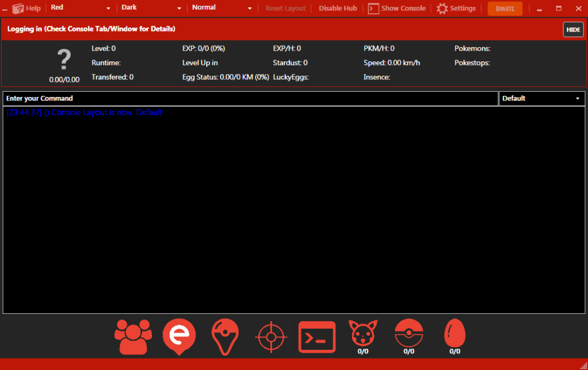Click the Pokeball items icon
Screen dimensions: 588x370
click(409, 333)
